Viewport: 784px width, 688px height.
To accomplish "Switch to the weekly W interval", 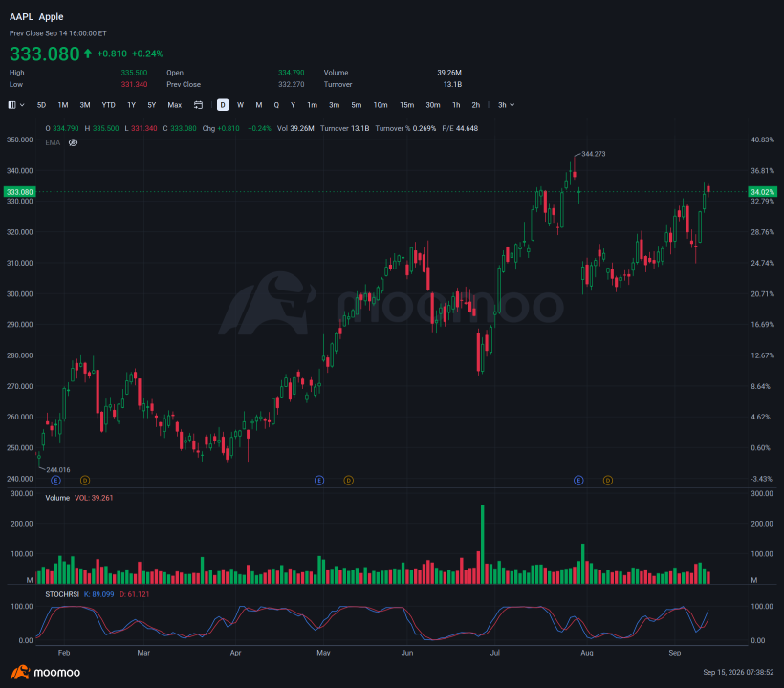I will pos(241,105).
